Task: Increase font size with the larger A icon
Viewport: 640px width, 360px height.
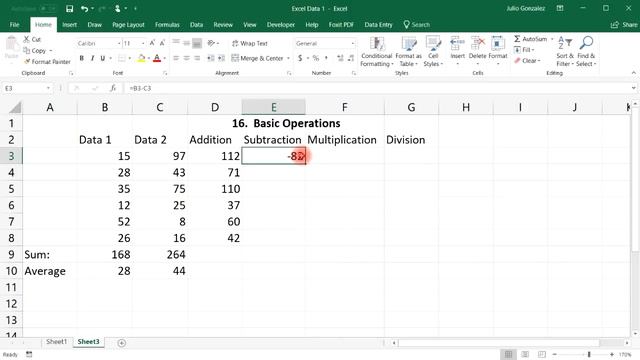Action: tap(152, 43)
